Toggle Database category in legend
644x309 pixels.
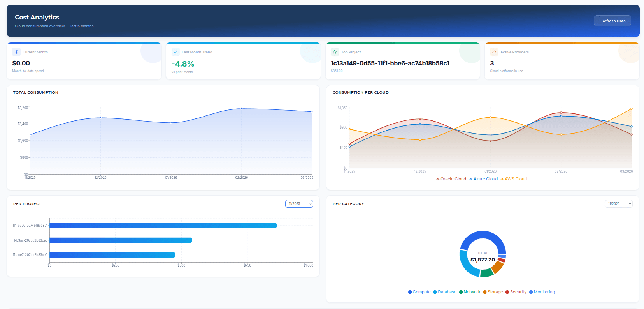445,292
